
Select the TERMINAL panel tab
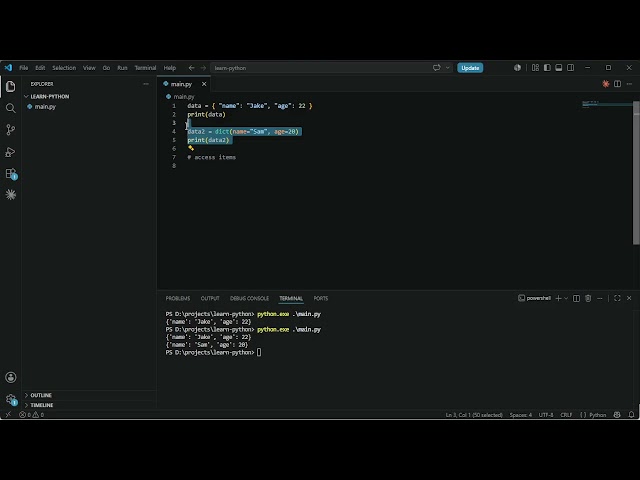click(x=291, y=298)
